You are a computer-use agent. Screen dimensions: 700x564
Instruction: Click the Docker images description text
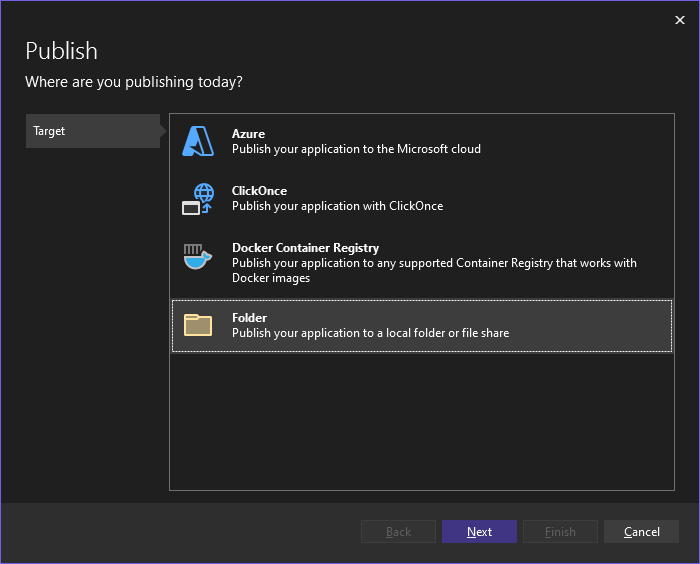click(434, 270)
